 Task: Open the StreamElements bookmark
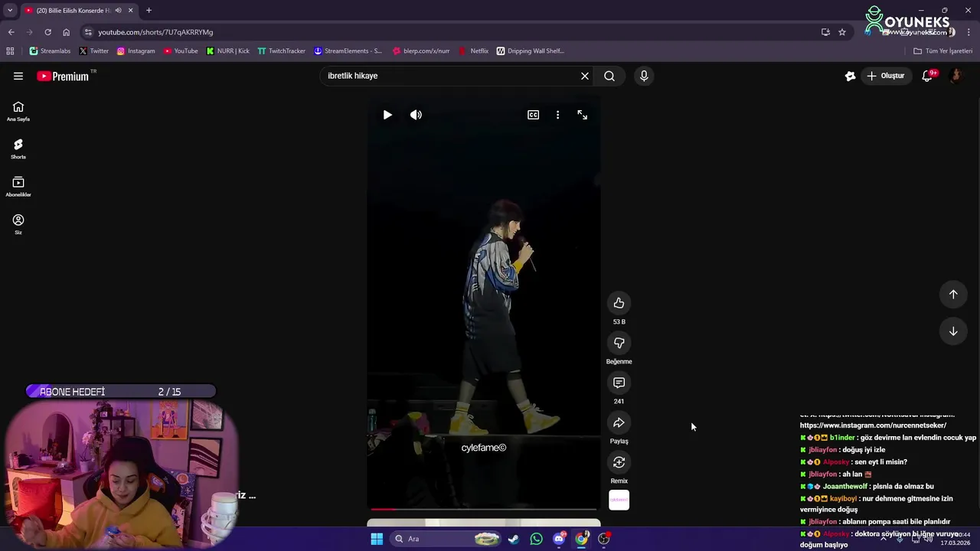(x=348, y=51)
